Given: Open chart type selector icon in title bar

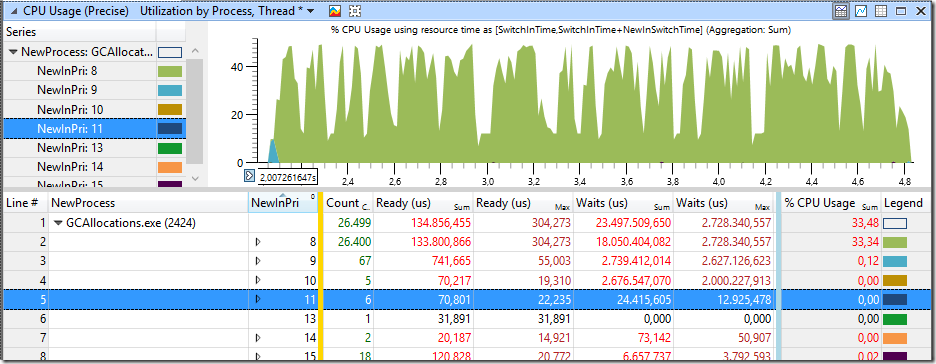Looking at the screenshot, I should pos(335,11).
